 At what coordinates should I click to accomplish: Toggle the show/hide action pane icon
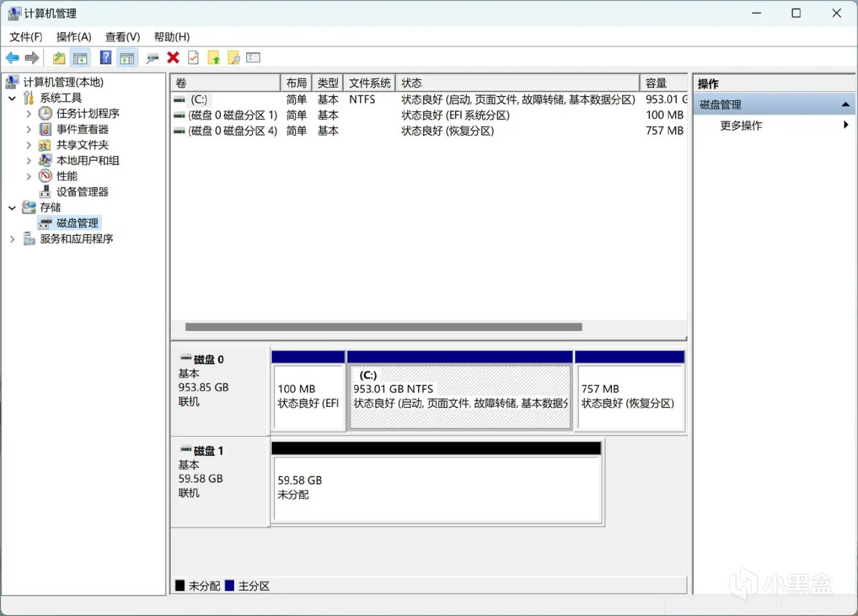(x=126, y=58)
